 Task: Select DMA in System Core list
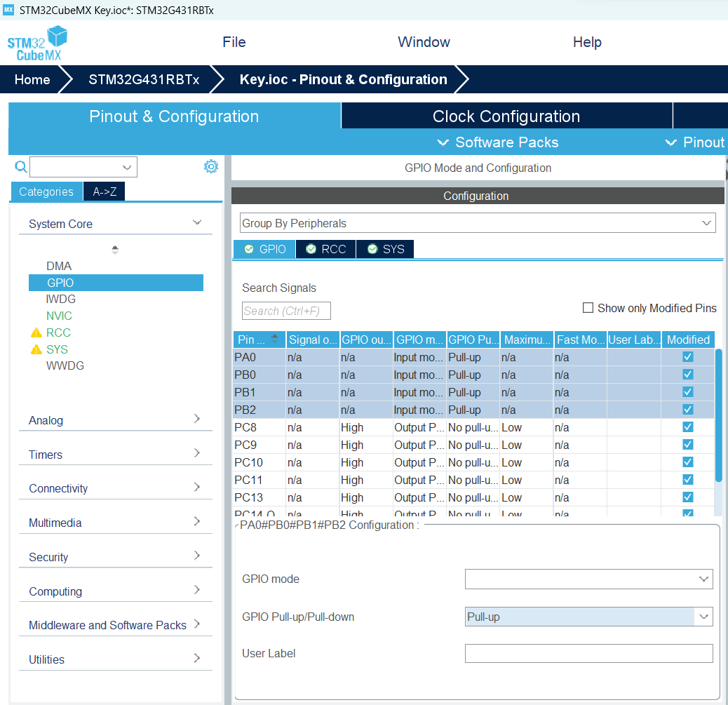click(x=59, y=266)
